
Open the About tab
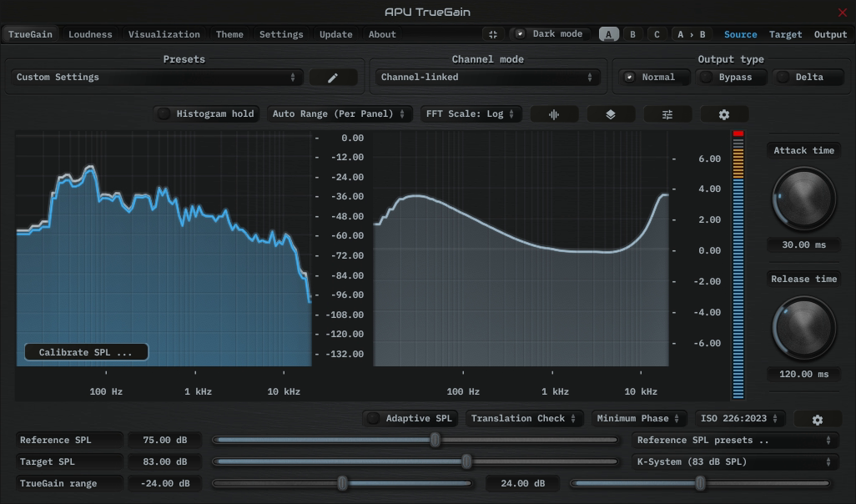point(382,34)
